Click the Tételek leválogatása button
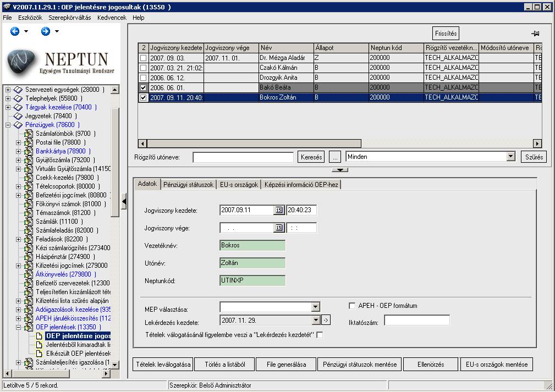Screen dimensions: 555x392 (163, 365)
